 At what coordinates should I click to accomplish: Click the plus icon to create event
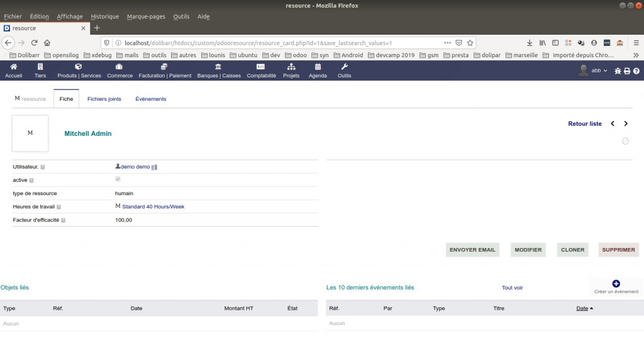coord(616,283)
